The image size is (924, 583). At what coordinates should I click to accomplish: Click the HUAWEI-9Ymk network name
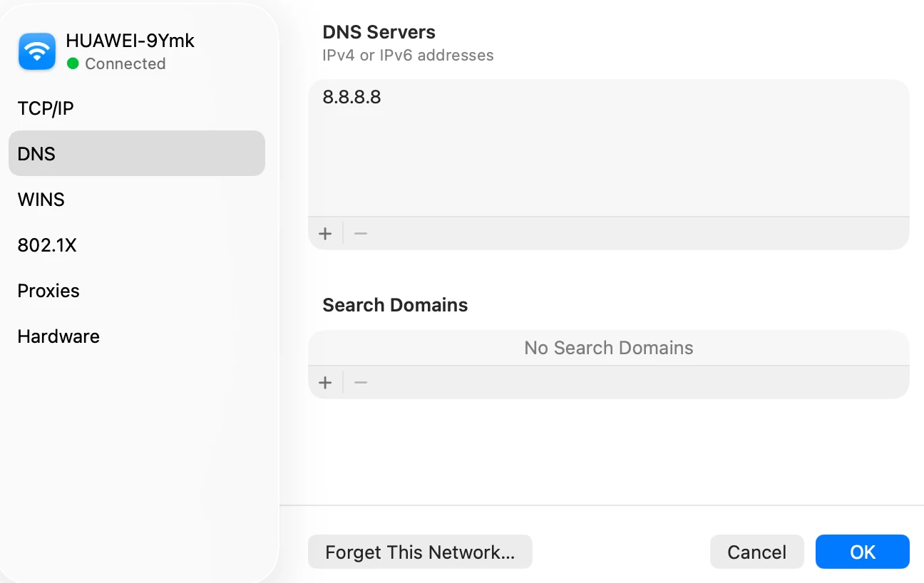[130, 41]
